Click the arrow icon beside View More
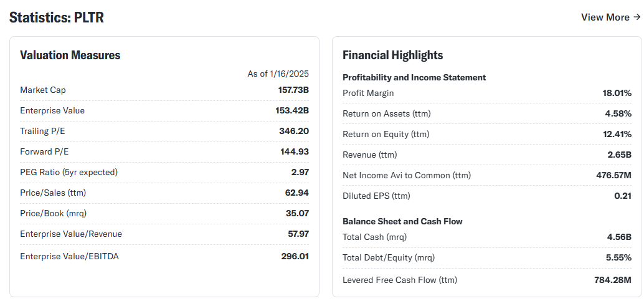644x301 pixels. click(x=637, y=17)
